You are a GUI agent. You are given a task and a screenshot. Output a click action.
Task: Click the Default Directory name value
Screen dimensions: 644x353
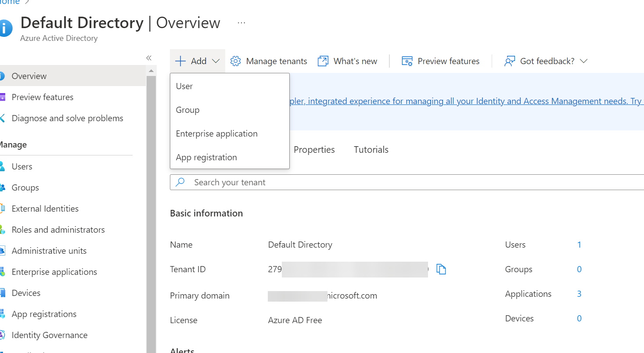pyautogui.click(x=300, y=245)
